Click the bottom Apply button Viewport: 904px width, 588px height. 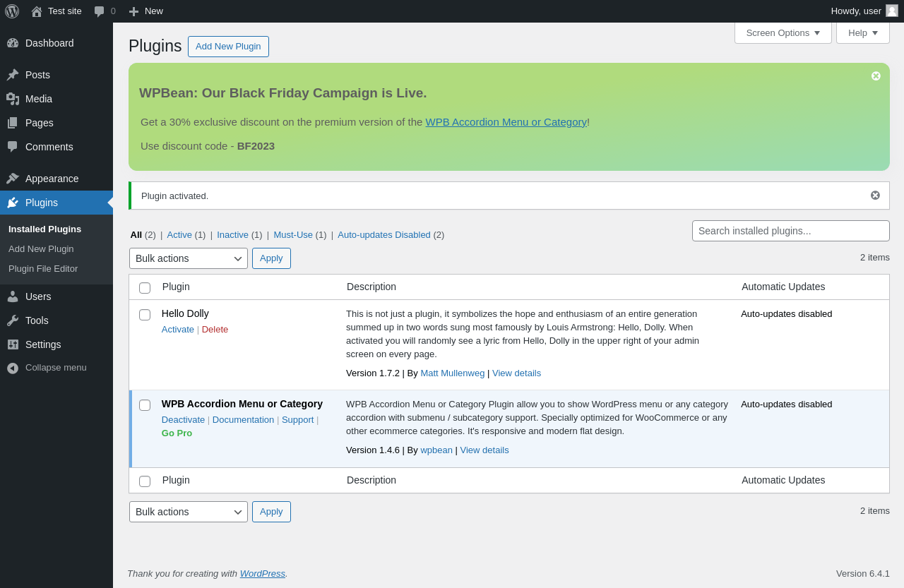tap(271, 512)
